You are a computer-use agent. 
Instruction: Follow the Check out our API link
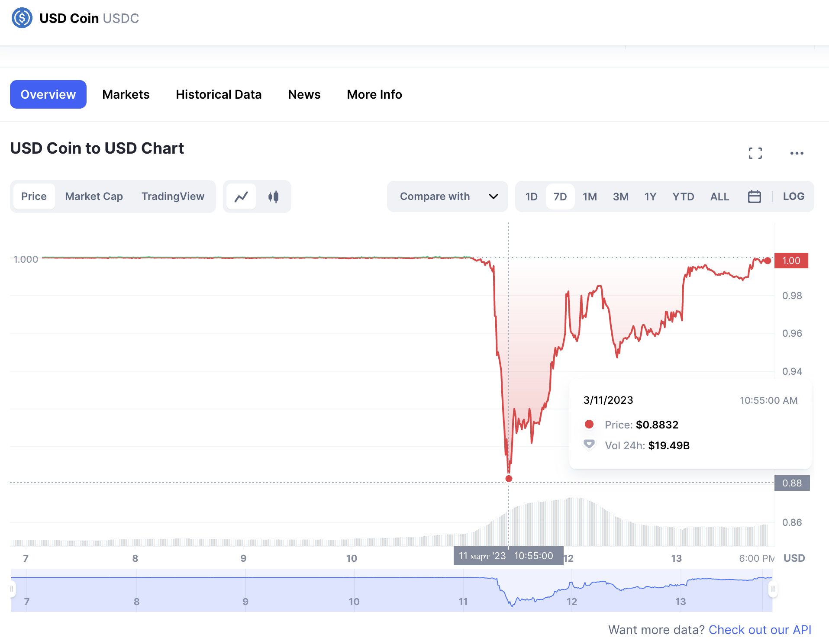[x=760, y=630]
